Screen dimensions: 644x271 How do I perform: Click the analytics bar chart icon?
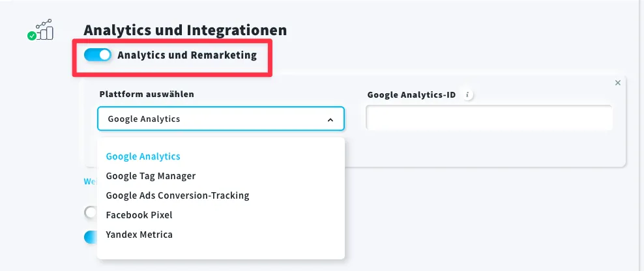(44, 29)
